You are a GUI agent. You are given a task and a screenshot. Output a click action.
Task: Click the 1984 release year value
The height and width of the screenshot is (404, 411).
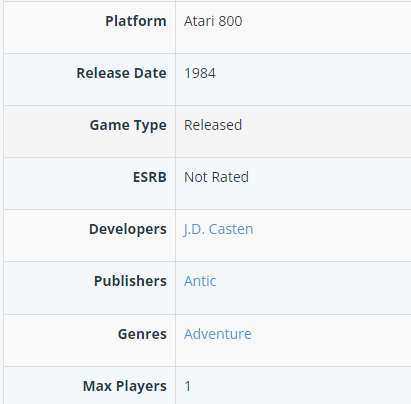click(200, 73)
